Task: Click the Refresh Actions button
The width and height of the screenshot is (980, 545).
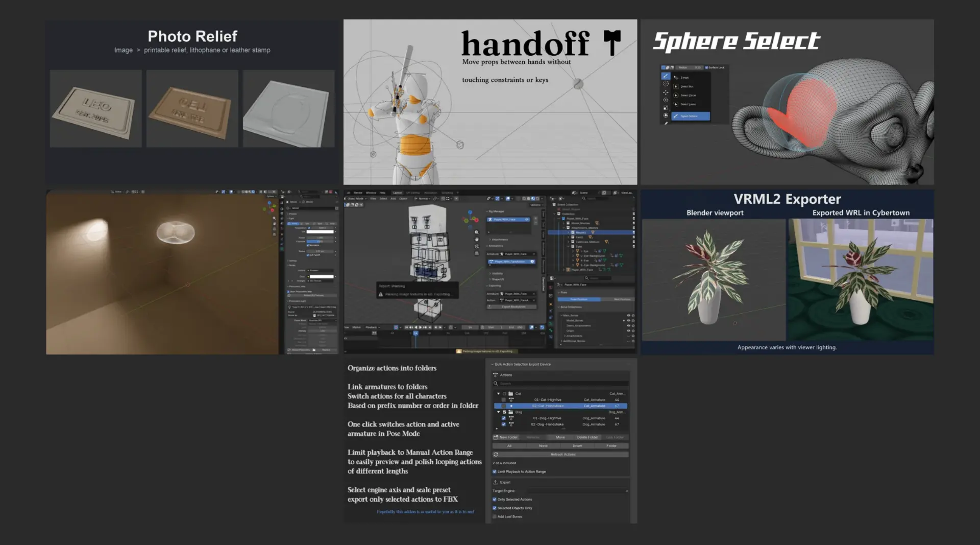Action: tap(560, 455)
